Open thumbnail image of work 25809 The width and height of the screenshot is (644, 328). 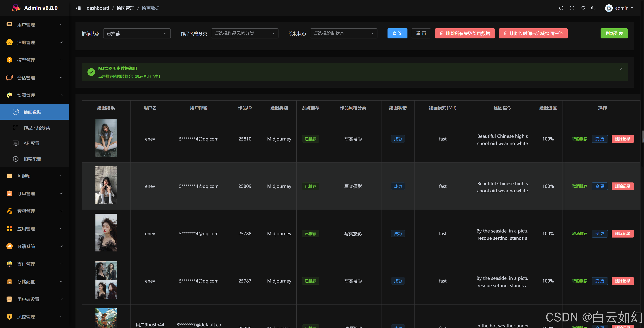click(106, 185)
